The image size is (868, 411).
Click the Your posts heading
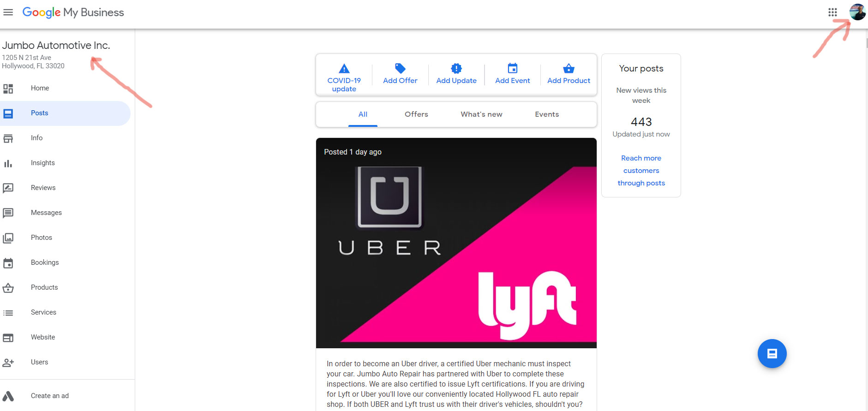click(641, 69)
